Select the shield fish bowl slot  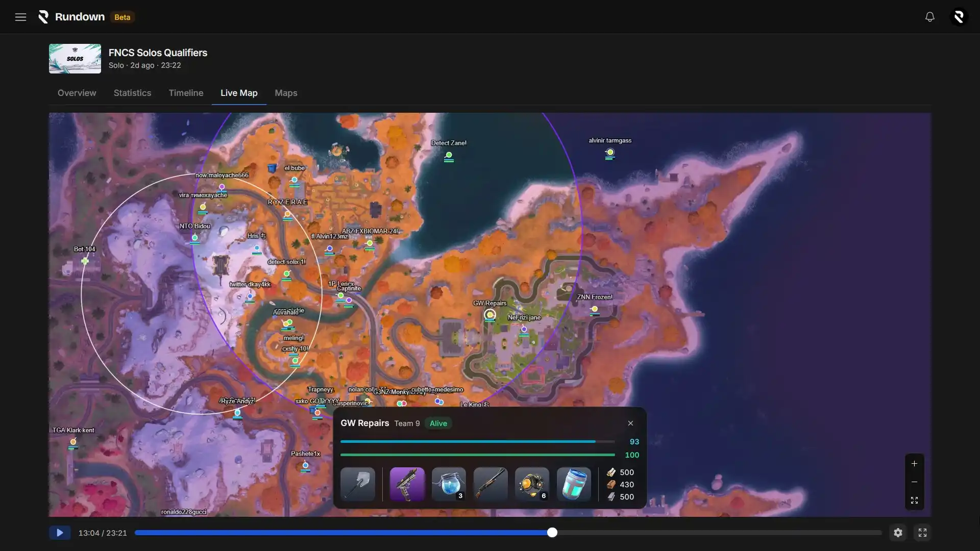pos(449,484)
